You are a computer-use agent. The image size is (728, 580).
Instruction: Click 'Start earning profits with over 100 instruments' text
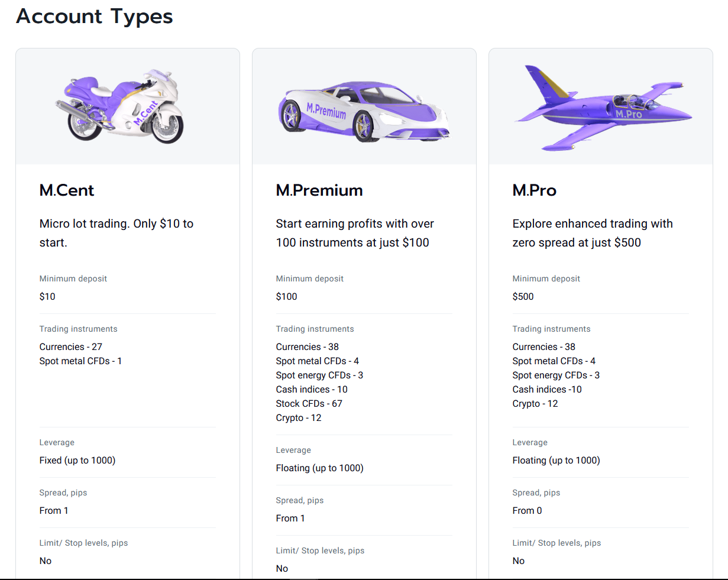tap(355, 233)
